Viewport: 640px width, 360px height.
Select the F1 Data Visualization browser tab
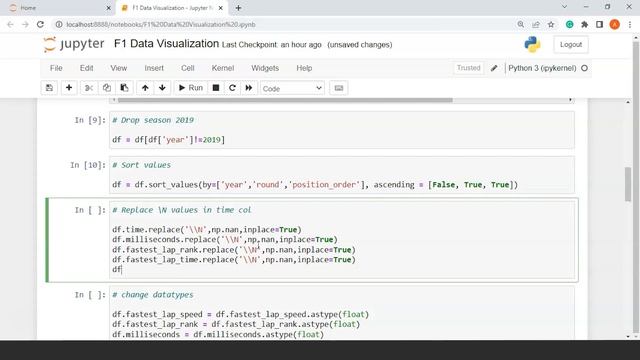click(171, 8)
